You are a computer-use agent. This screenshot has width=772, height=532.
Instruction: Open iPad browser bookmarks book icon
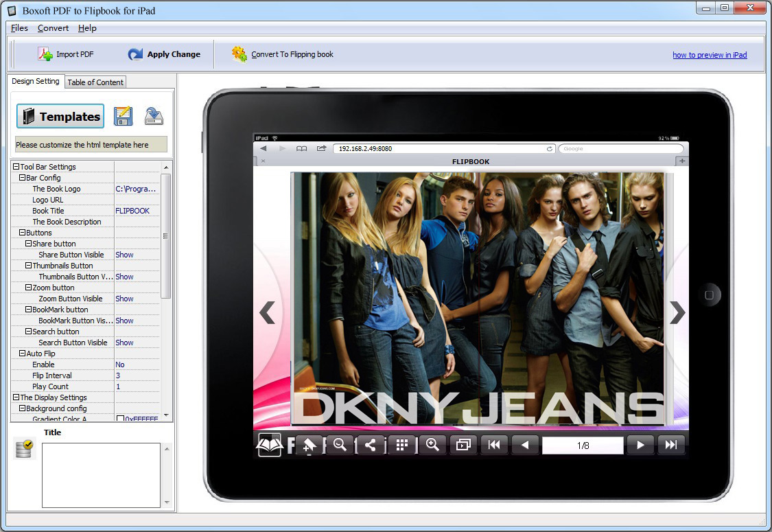click(302, 148)
